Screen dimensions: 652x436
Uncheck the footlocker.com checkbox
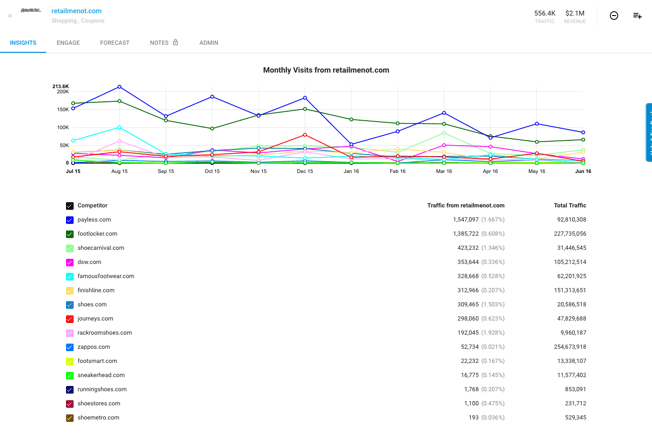(x=70, y=234)
